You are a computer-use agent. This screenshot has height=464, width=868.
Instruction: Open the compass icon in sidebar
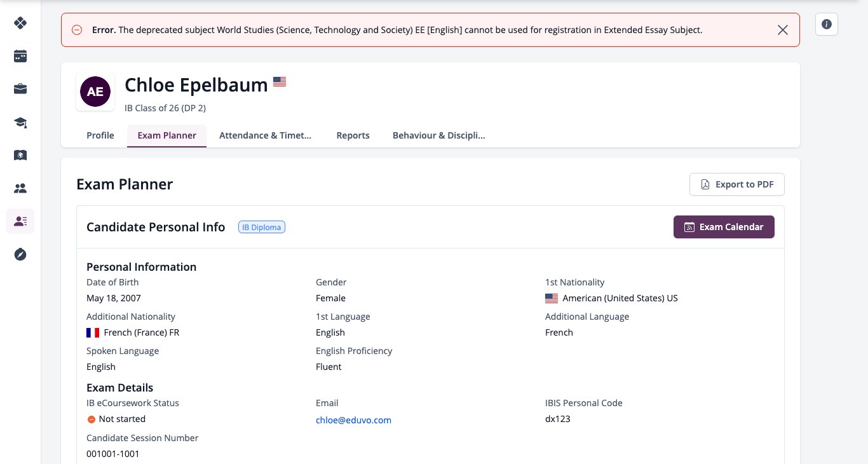coord(20,254)
